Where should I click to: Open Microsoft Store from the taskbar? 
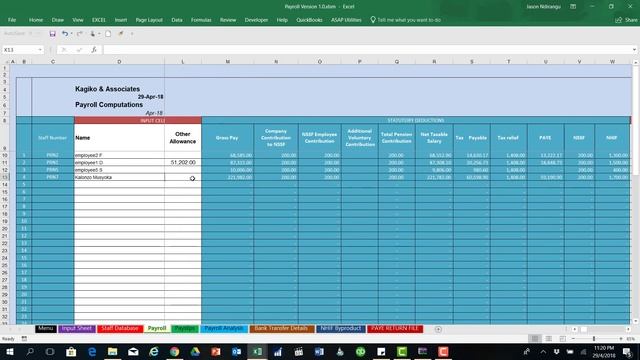[71, 351]
